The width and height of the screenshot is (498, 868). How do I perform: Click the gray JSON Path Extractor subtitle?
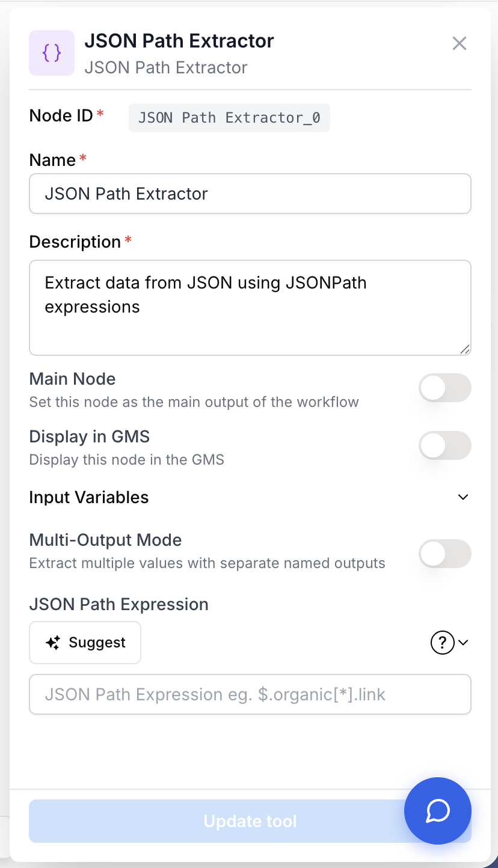pos(165,67)
